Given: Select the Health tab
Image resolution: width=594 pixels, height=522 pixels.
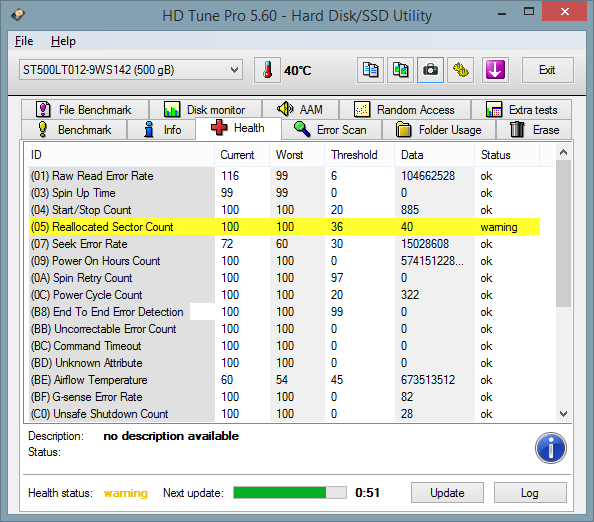Looking at the screenshot, I should tap(238, 128).
